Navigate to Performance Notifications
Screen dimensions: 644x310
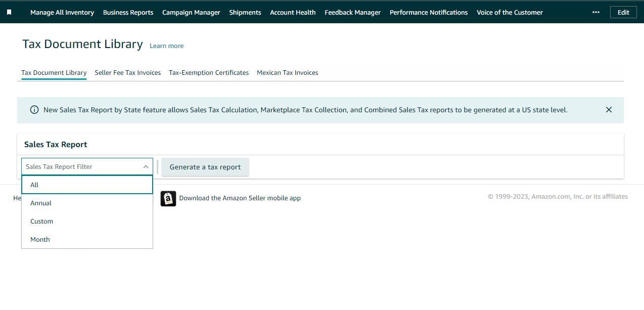tap(428, 12)
